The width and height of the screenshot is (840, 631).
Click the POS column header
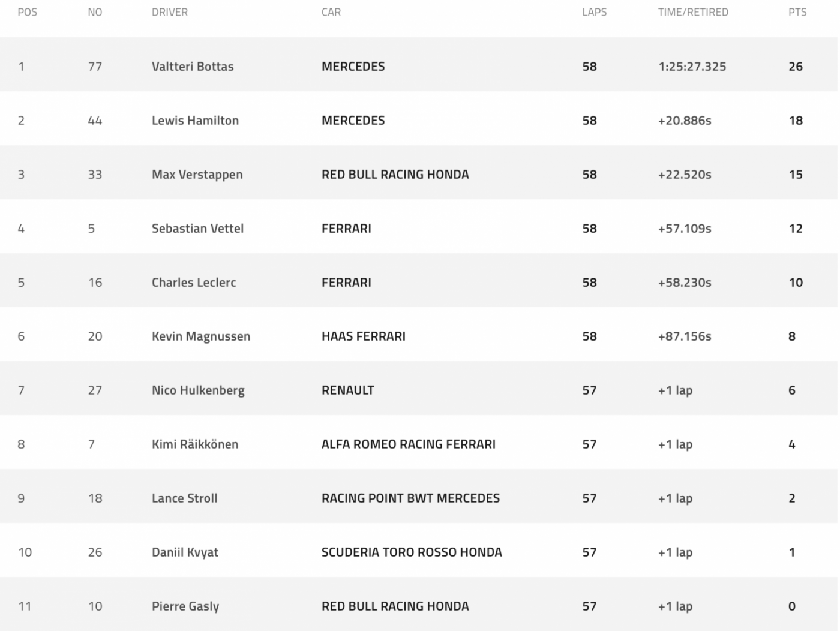click(x=28, y=12)
